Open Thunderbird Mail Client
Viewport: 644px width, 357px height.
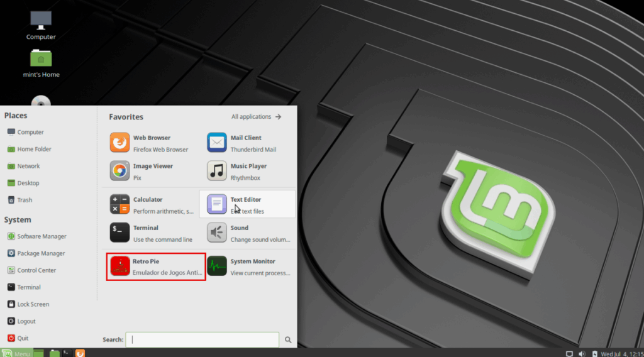coord(247,143)
